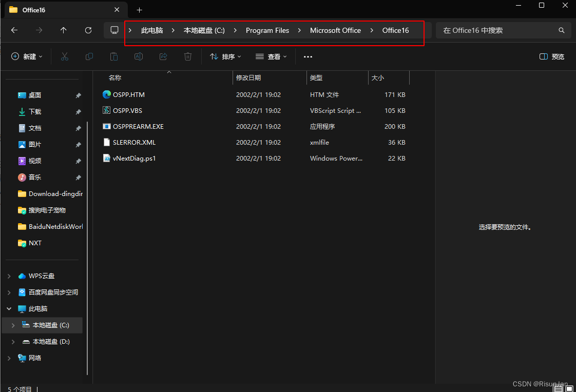Refresh the Office16 folder view
This screenshot has width=576, height=392.
pos(88,30)
